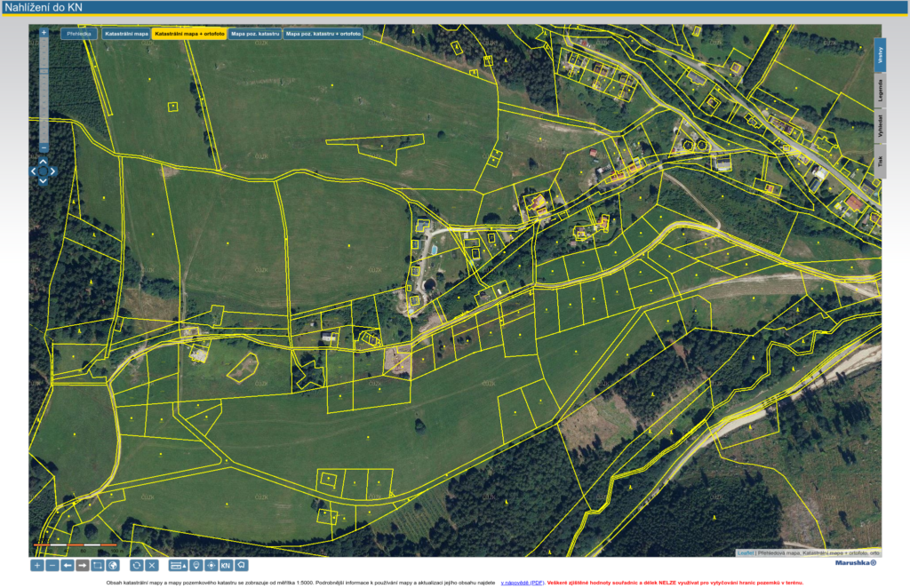Open the nápověda (PDF) help link

523,582
